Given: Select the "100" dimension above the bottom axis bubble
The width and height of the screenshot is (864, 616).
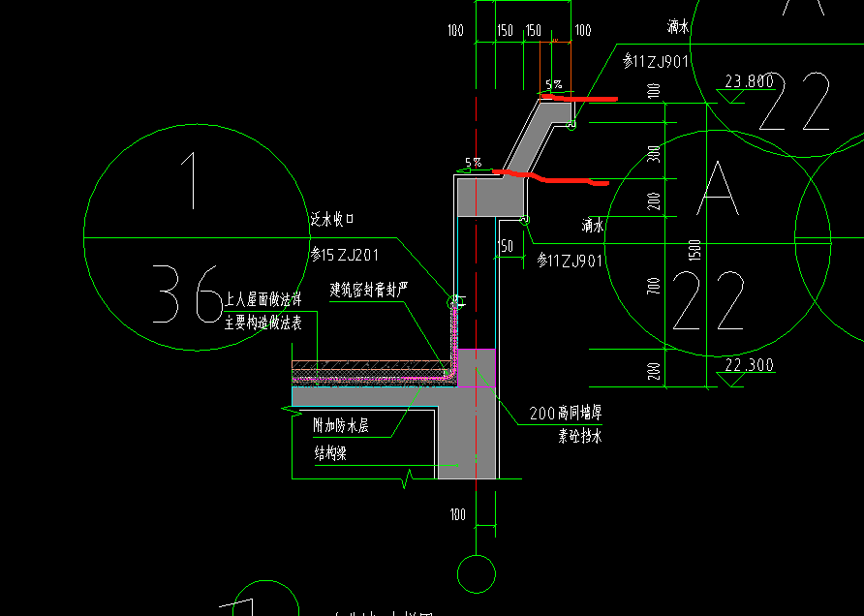Looking at the screenshot, I should click(x=458, y=514).
